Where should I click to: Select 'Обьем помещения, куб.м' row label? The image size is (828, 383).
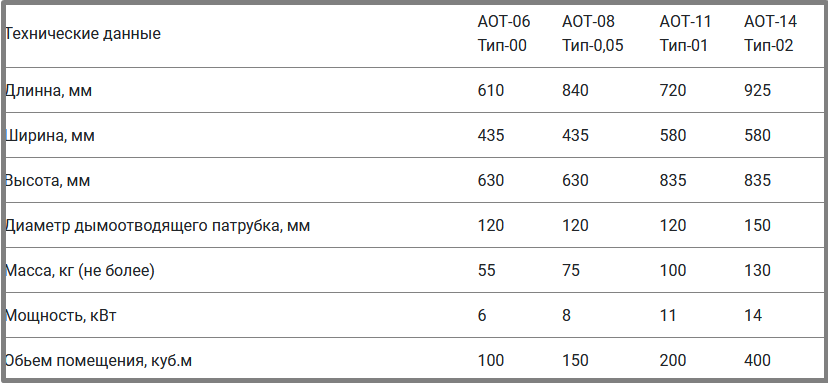[x=99, y=361]
